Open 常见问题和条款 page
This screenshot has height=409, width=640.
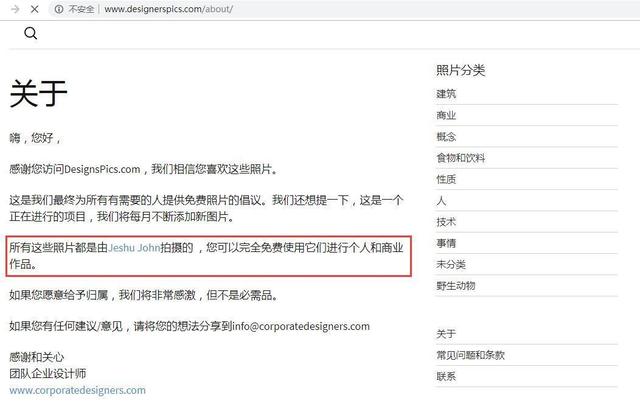pyautogui.click(x=471, y=355)
